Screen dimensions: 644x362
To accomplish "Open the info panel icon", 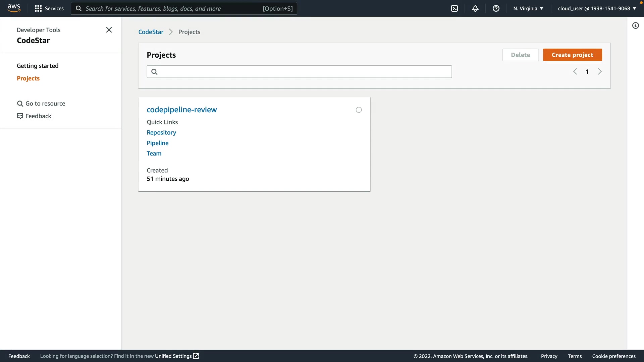I will click(x=636, y=25).
